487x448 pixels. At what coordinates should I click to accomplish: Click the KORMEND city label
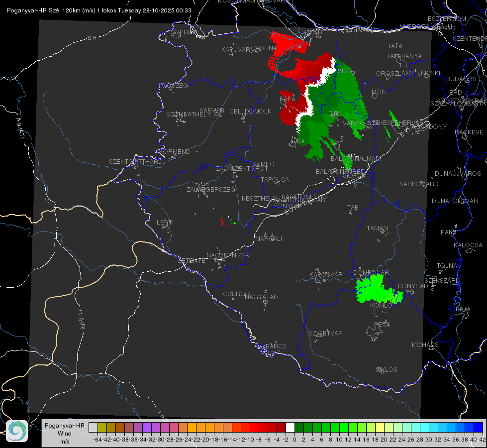pos(175,152)
